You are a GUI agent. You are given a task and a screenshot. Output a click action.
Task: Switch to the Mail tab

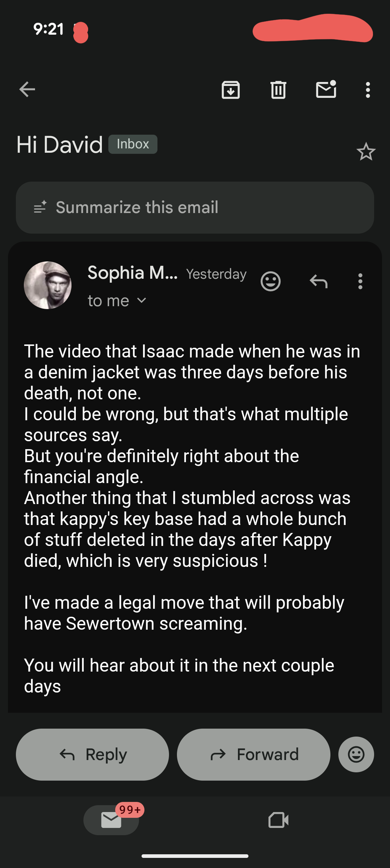[111, 820]
